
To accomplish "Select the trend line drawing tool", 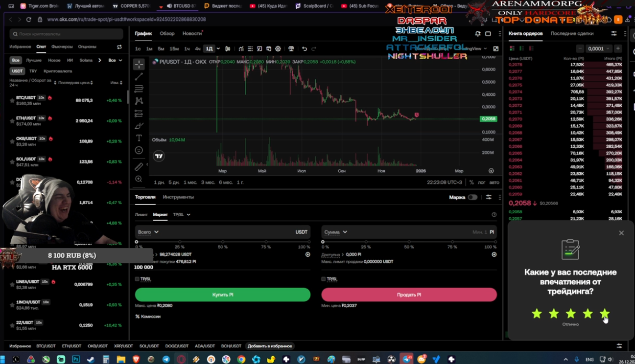I will pyautogui.click(x=139, y=77).
